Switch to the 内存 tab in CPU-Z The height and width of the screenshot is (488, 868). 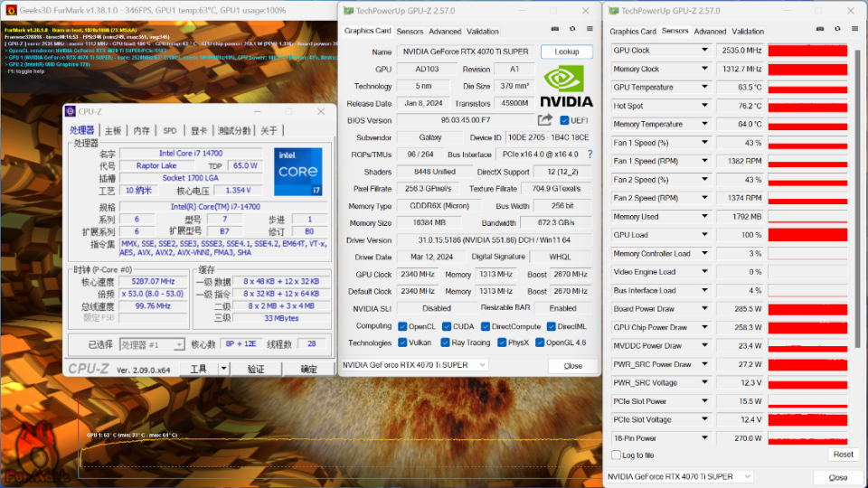coord(141,131)
